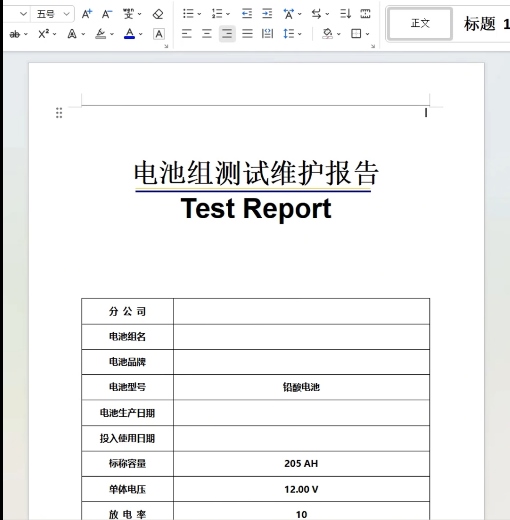This screenshot has width=510, height=520.
Task: Apply paragraph shading fill
Action: click(327, 34)
